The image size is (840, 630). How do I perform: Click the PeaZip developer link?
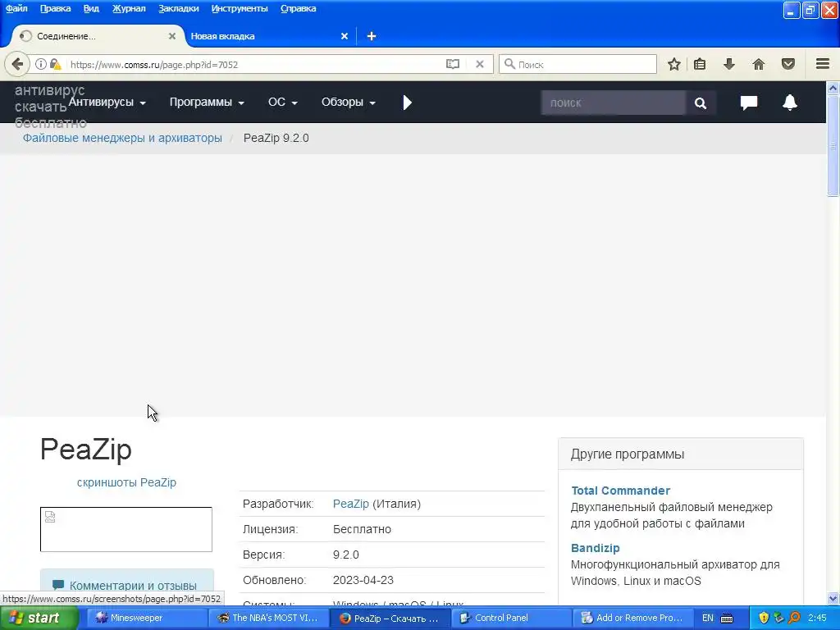[x=351, y=504]
